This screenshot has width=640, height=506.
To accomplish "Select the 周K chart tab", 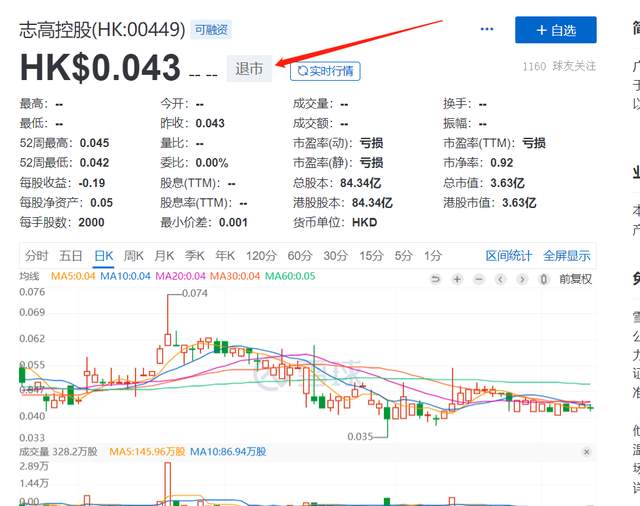I will pos(134,256).
